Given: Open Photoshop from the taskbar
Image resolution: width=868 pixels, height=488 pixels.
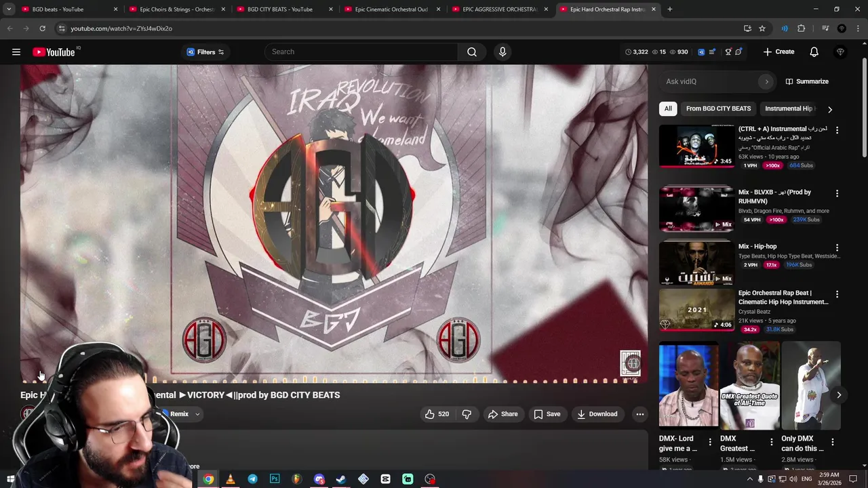Looking at the screenshot, I should [x=275, y=479].
